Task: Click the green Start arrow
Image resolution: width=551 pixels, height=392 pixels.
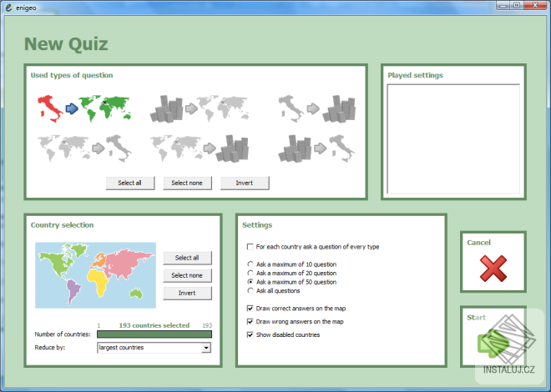Action: coord(493,344)
